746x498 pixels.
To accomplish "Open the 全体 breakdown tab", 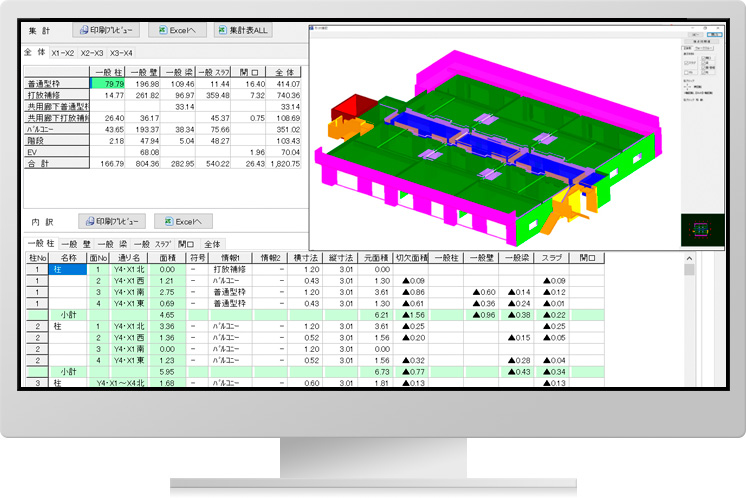I will coord(212,244).
